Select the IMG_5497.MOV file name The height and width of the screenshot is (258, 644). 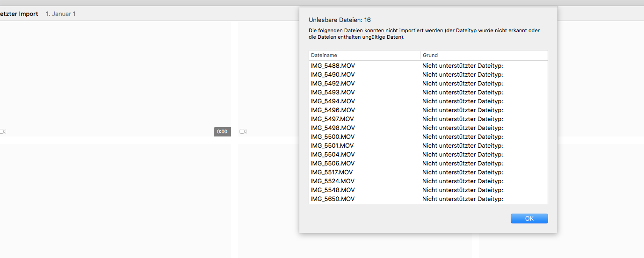click(332, 119)
